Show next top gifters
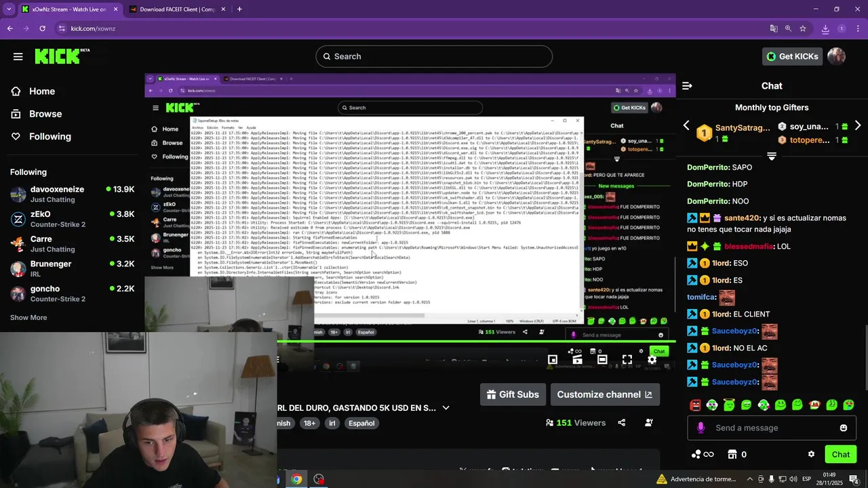Image resolution: width=868 pixels, height=488 pixels. pos(858,126)
